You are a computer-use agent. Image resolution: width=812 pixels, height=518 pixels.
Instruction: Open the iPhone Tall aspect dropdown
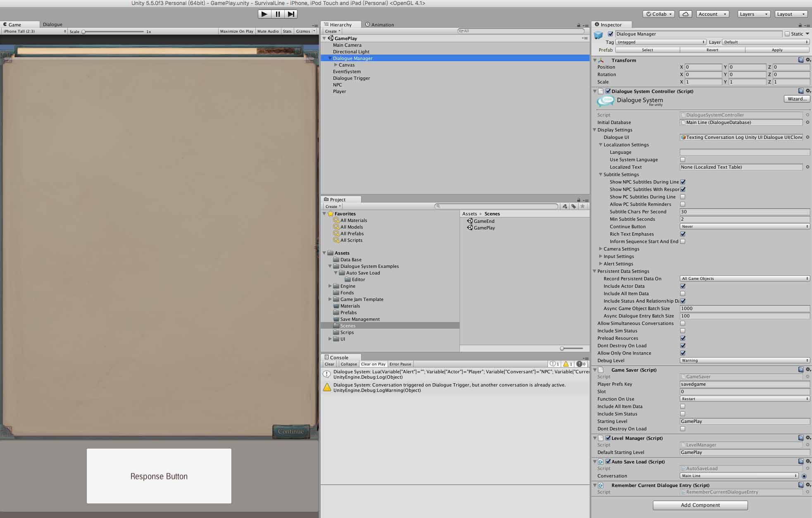(x=34, y=31)
